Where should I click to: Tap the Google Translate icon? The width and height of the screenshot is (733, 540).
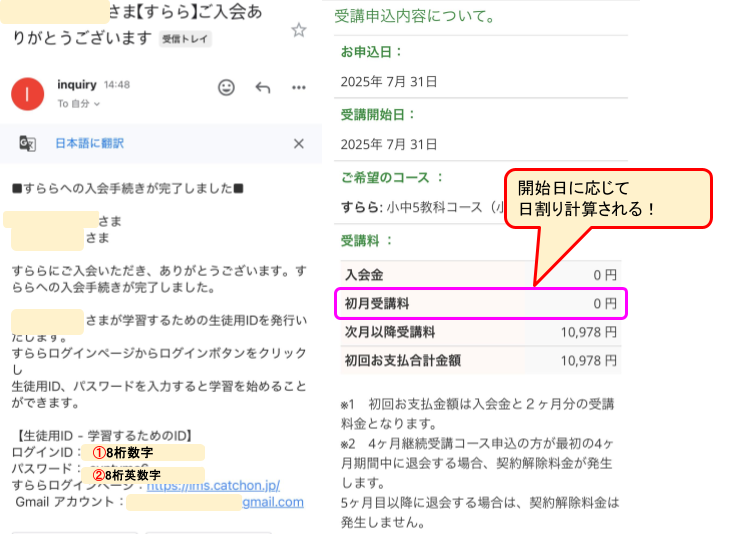tap(28, 143)
